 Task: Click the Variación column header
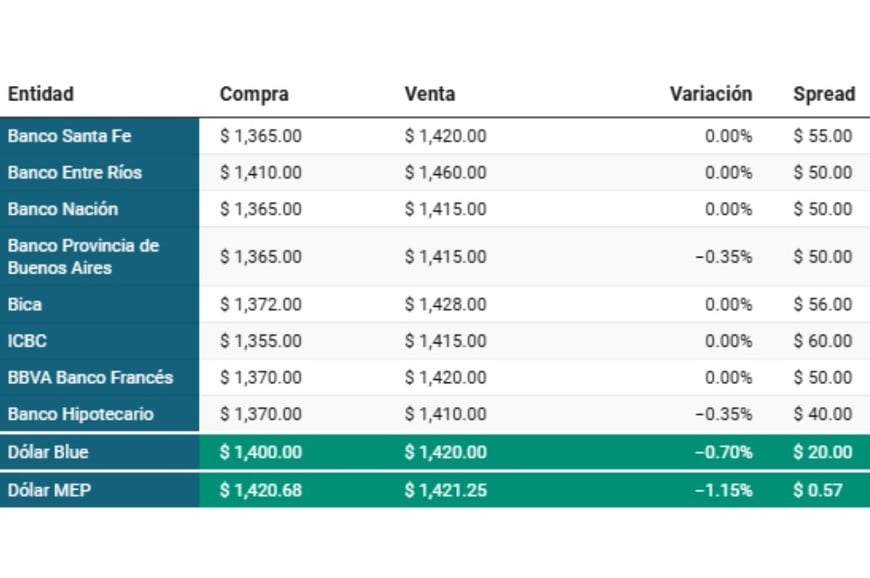pos(710,94)
